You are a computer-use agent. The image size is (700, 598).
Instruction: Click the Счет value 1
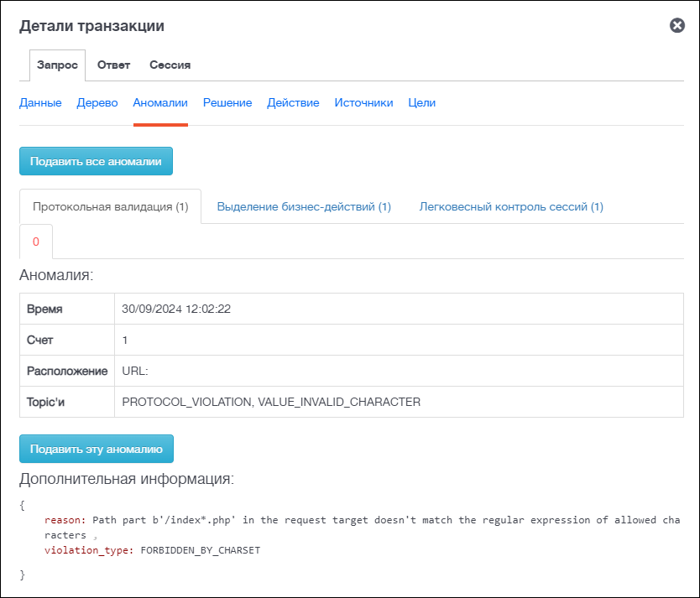click(125, 340)
